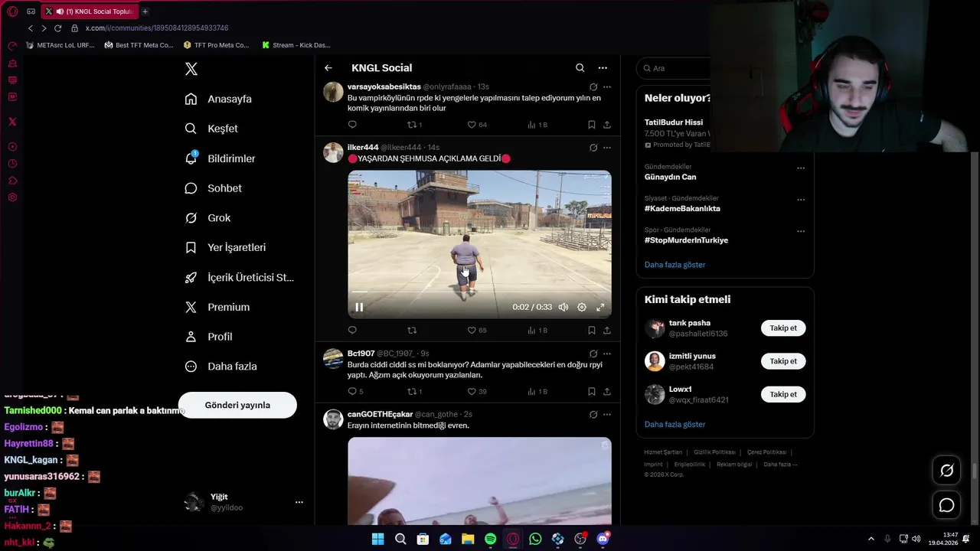Open Premium page
980x551 pixels.
click(217, 307)
